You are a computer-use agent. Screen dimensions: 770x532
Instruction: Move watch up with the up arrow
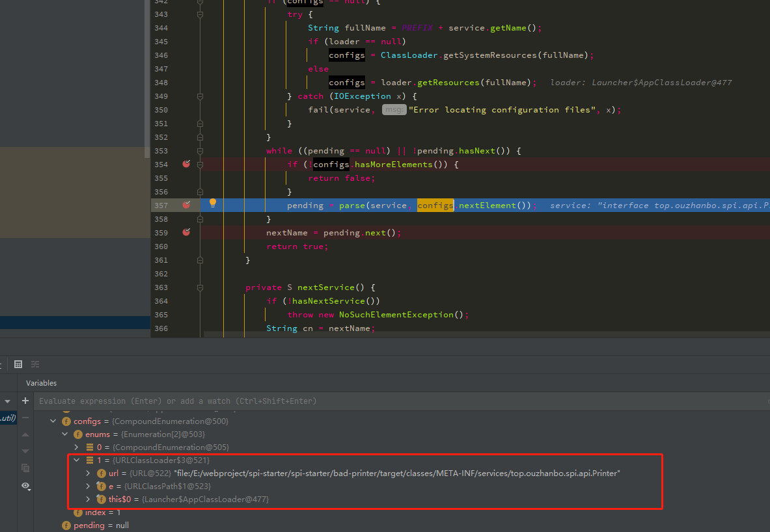pos(25,434)
